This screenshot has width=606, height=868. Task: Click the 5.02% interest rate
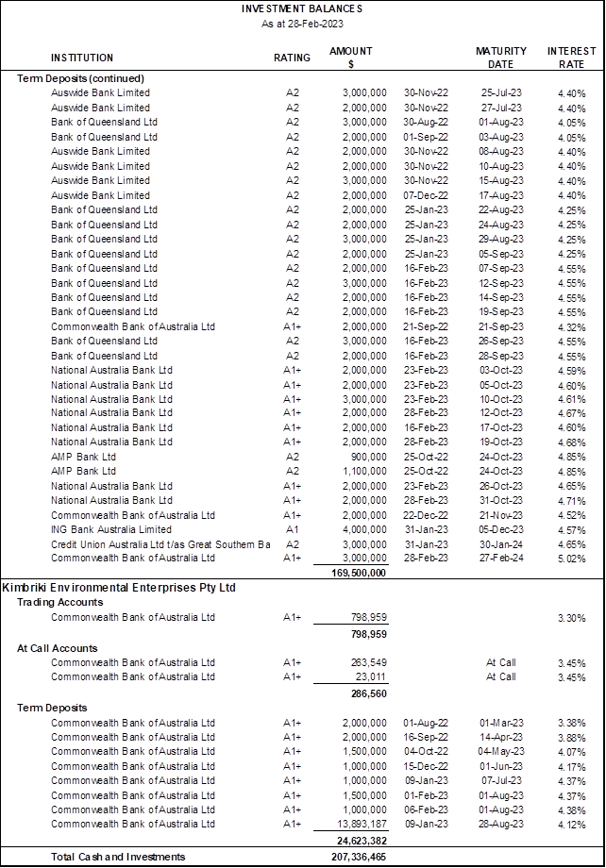572,559
